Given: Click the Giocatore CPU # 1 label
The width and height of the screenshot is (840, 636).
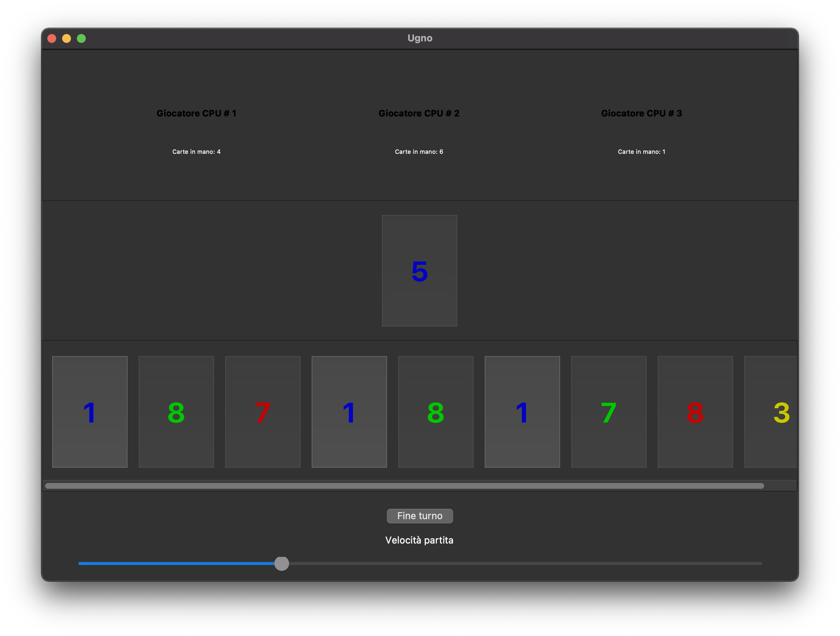Looking at the screenshot, I should pos(196,113).
